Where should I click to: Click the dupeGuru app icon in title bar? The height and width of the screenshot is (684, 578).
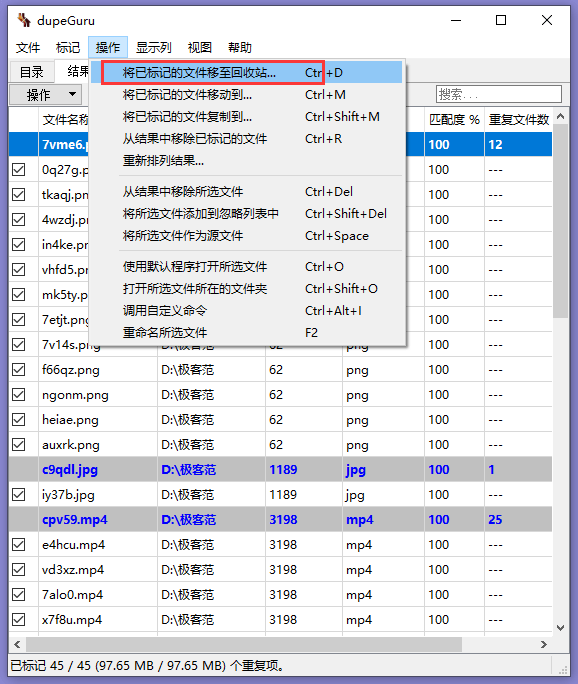click(24, 20)
